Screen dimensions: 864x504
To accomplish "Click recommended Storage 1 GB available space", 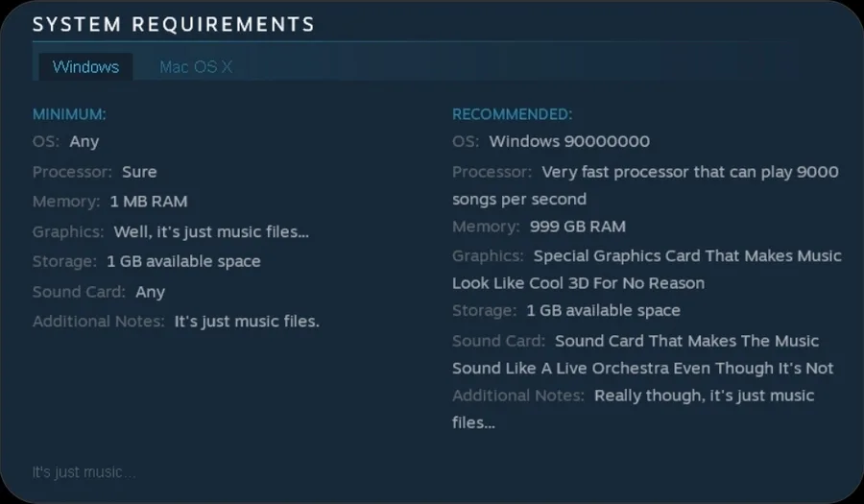I will [x=604, y=311].
